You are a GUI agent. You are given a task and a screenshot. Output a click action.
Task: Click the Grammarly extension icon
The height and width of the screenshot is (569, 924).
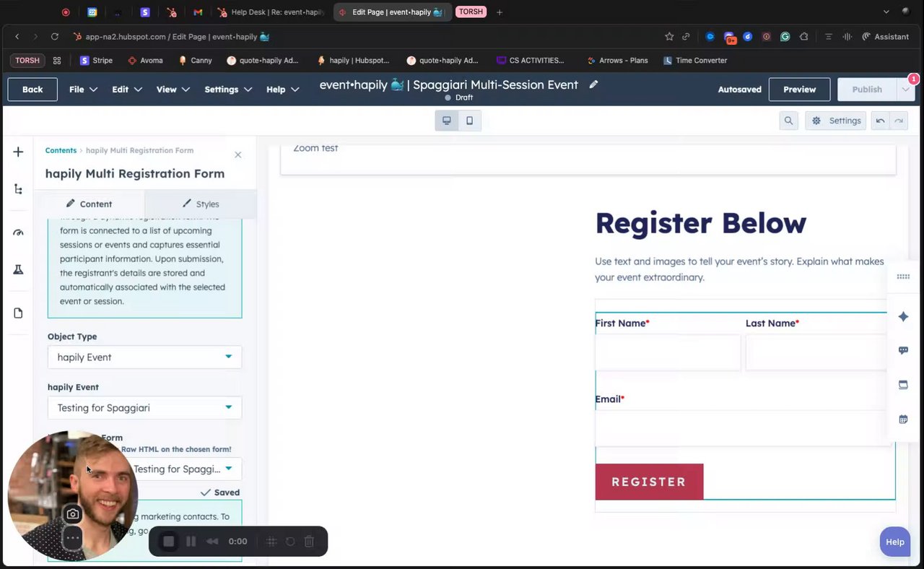(785, 36)
